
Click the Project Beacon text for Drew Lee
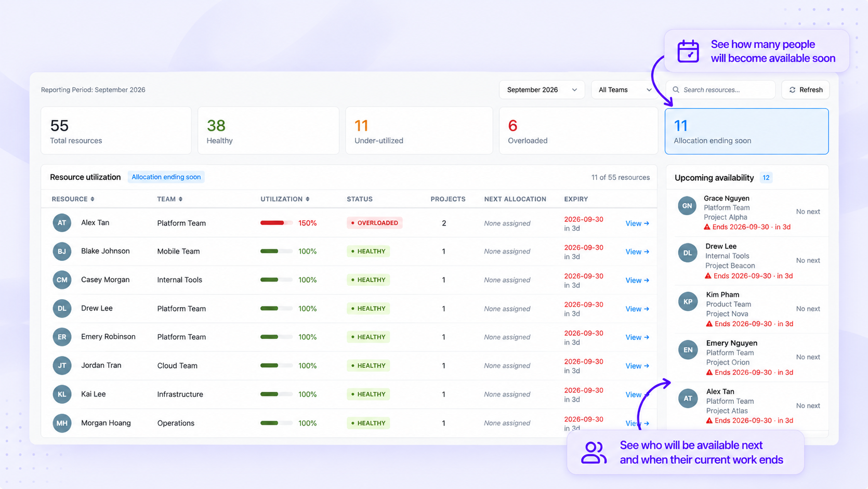tap(730, 266)
